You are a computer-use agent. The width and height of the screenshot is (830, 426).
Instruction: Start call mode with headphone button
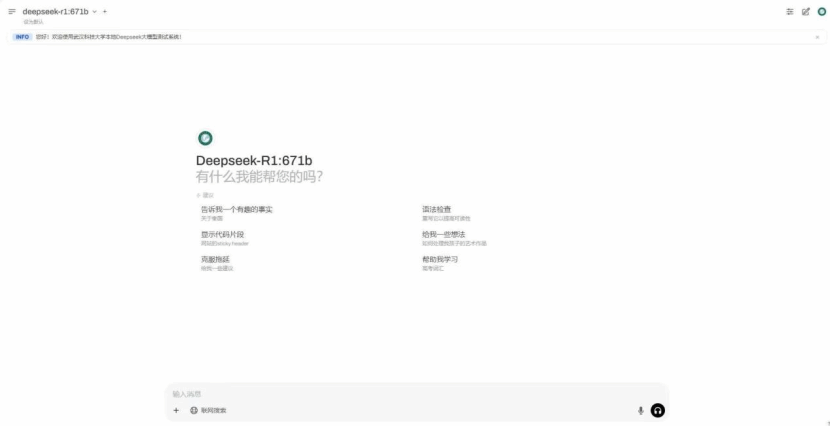tap(657, 410)
